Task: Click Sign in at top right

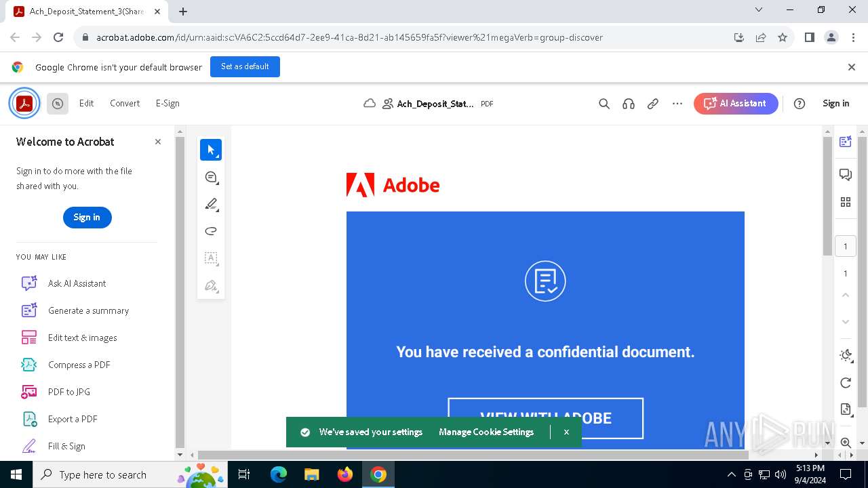Action: [x=835, y=104]
